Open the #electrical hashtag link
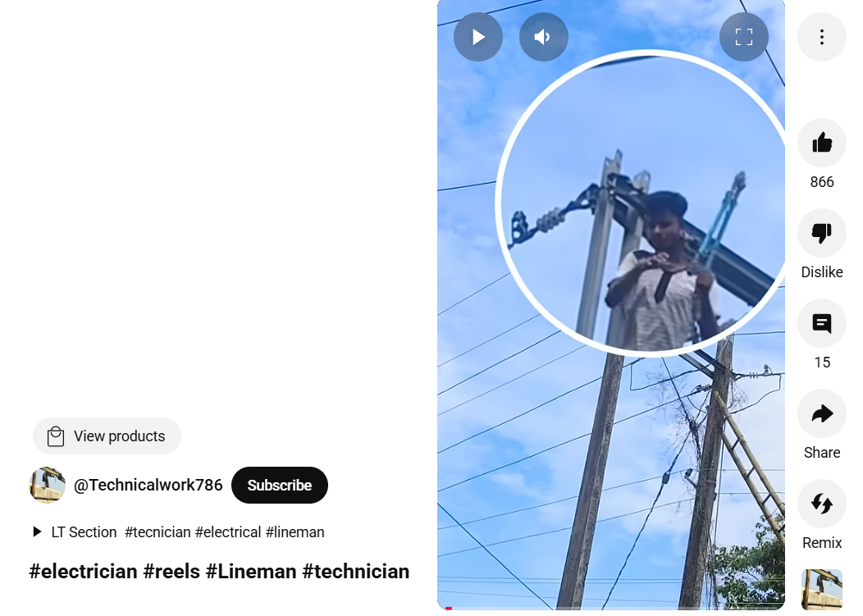Screen dimensions: 863x616 pyautogui.click(x=228, y=532)
